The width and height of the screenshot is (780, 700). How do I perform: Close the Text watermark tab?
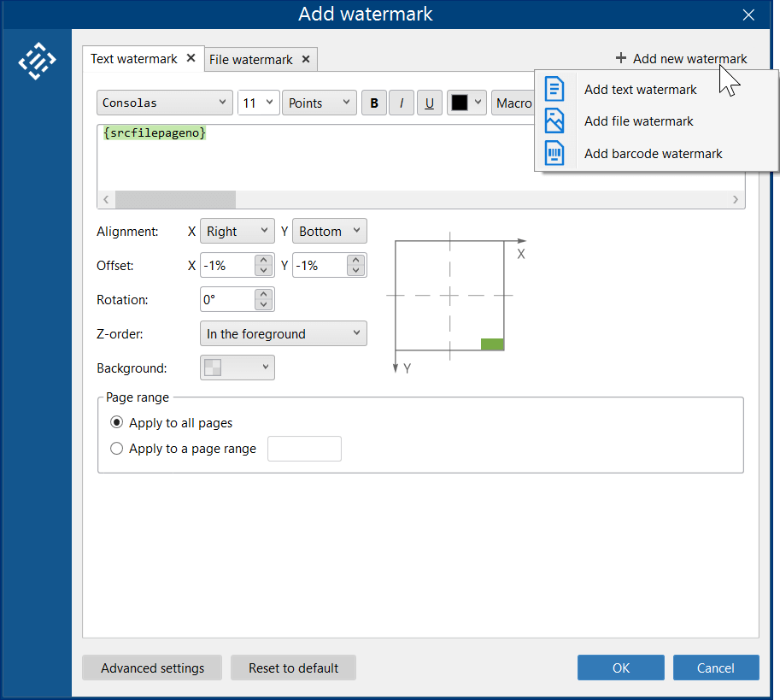[191, 58]
